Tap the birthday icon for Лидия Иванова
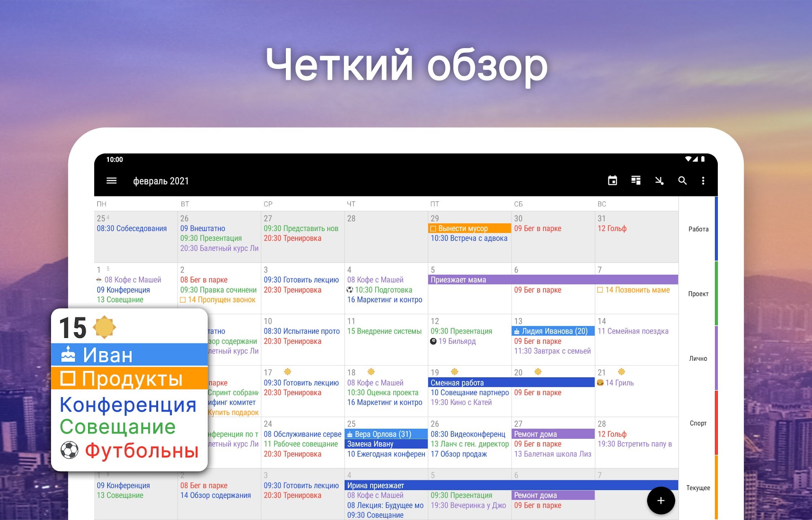This screenshot has width=812, height=520. (x=517, y=331)
